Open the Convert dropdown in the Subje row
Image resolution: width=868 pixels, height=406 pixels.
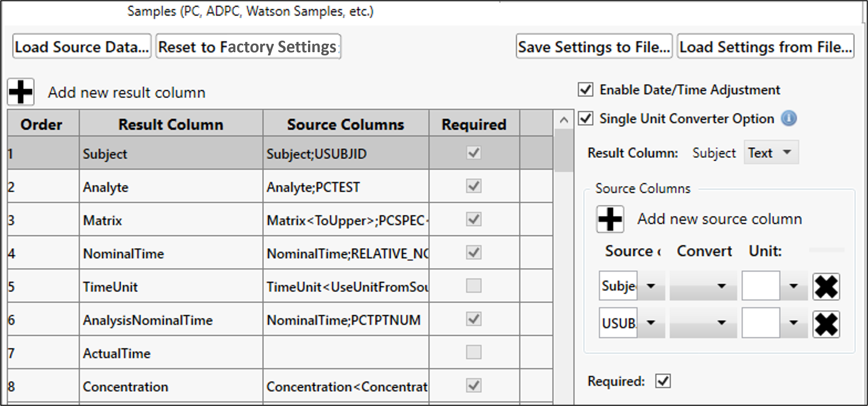click(703, 286)
